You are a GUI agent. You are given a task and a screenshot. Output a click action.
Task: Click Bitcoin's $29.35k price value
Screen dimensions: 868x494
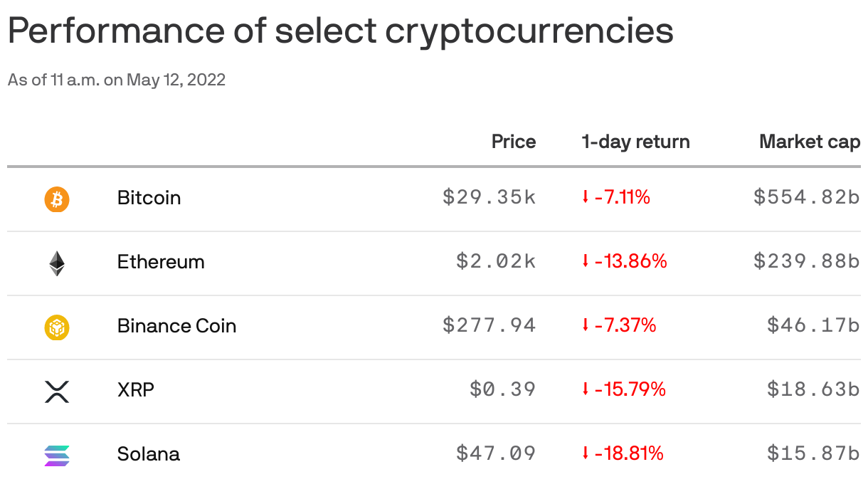coord(489,197)
